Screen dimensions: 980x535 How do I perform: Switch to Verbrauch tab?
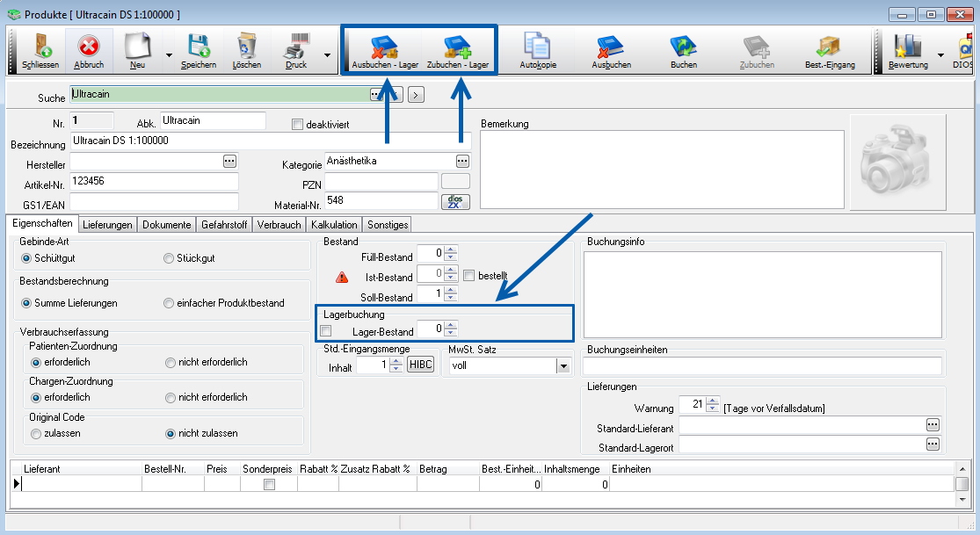coord(279,224)
